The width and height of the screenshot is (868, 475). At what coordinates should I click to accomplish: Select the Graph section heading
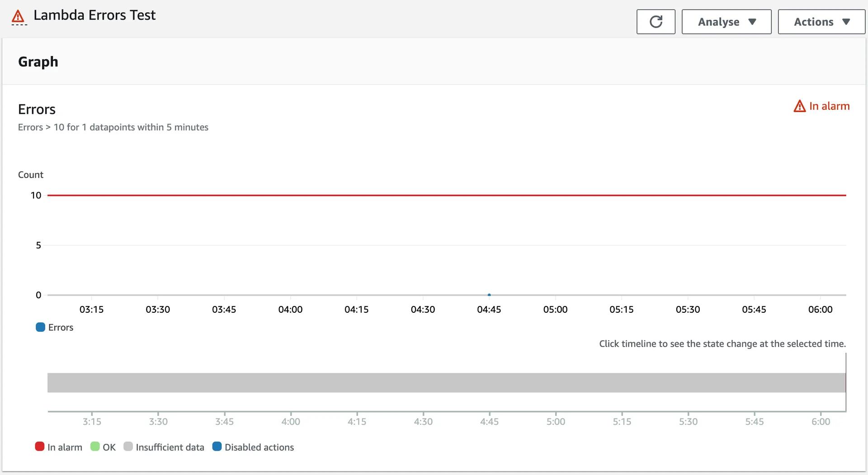[38, 61]
